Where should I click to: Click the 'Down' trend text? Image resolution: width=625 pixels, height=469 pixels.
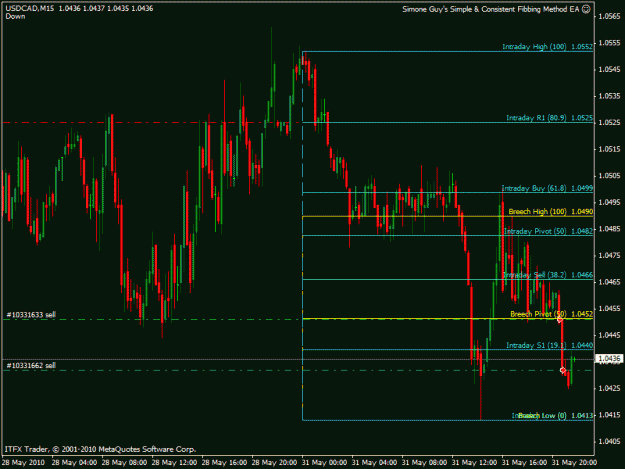tap(15, 17)
